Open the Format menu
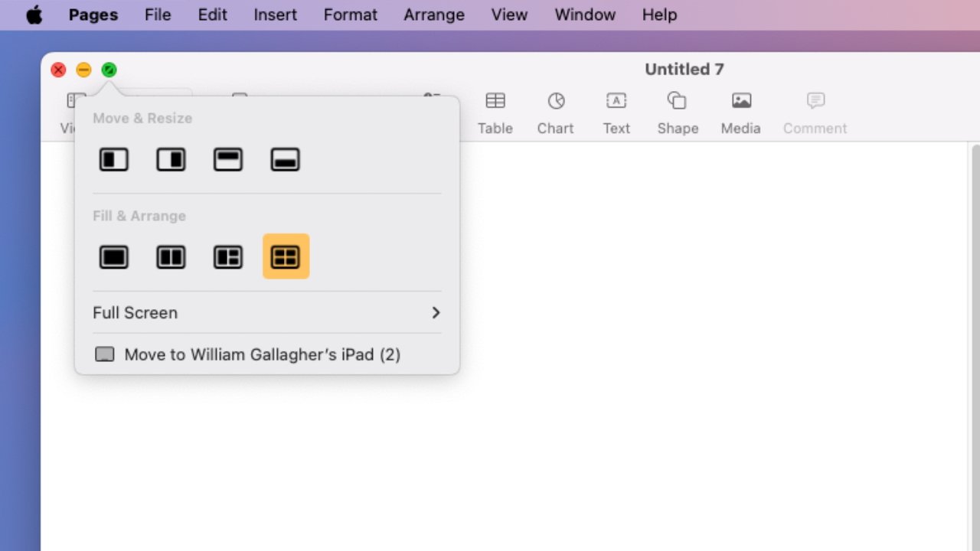 [351, 15]
